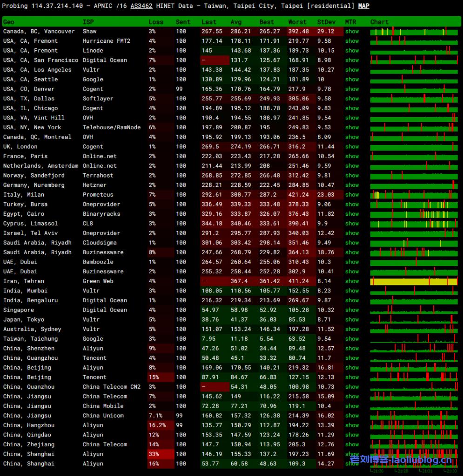Click the chart for Egypt, Cairo row
This screenshot has width=463, height=476.
[x=414, y=214]
